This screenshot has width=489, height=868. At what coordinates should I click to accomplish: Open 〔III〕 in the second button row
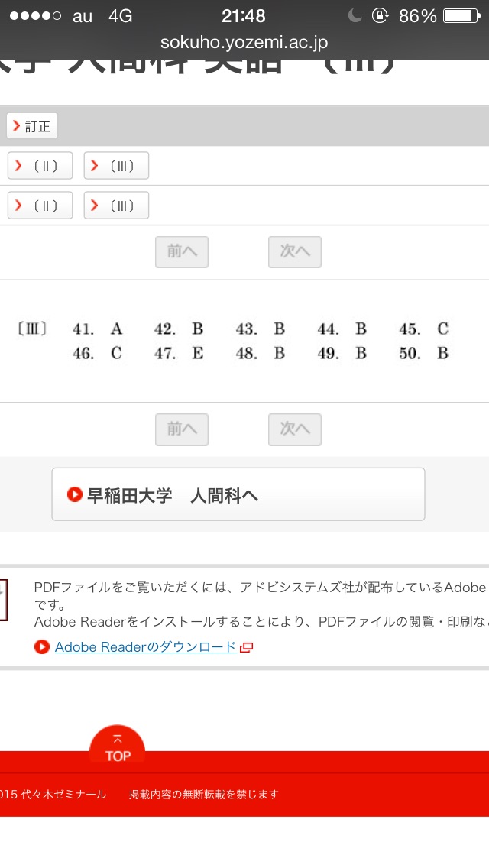116,206
